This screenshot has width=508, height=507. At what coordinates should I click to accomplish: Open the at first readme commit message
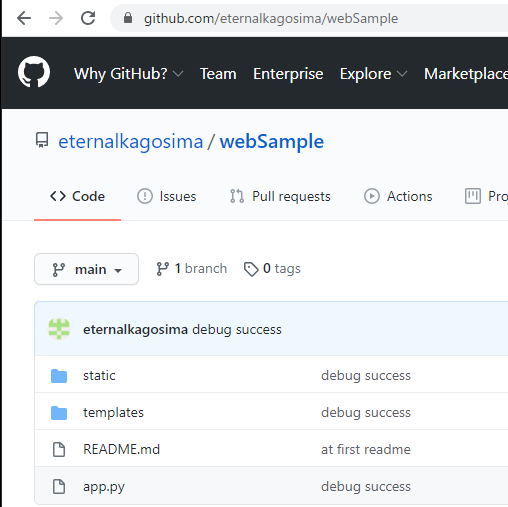point(366,449)
